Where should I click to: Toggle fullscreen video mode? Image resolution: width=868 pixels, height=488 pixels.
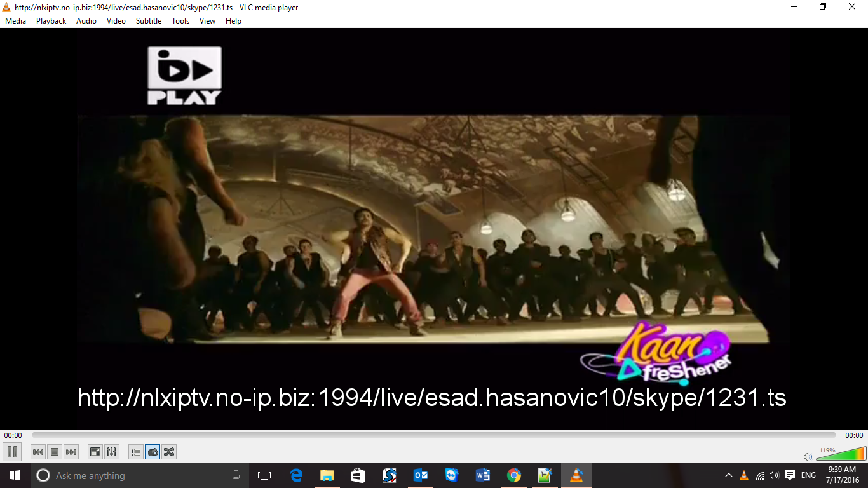pos(95,452)
